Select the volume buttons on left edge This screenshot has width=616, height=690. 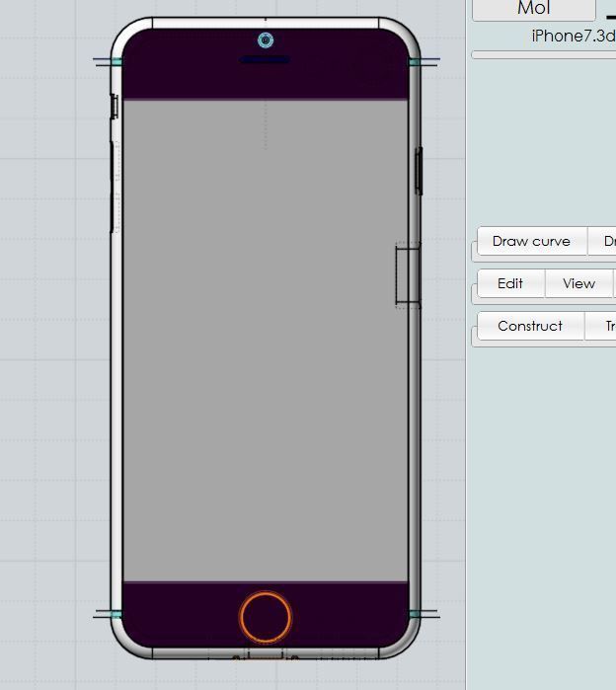click(x=113, y=187)
